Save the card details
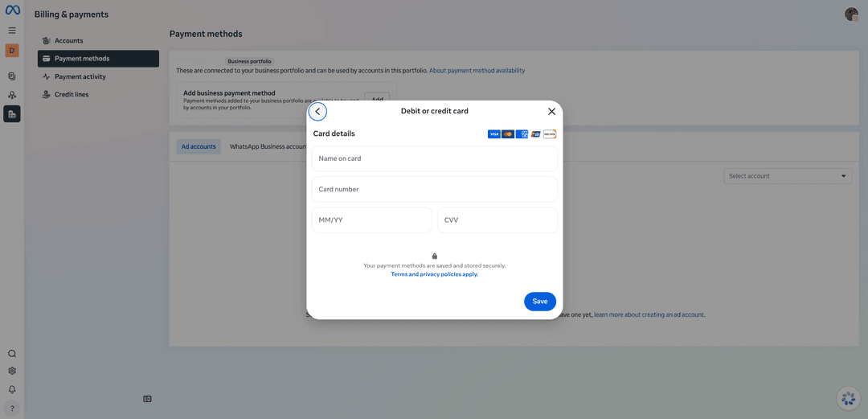Image resolution: width=868 pixels, height=419 pixels. pyautogui.click(x=540, y=302)
